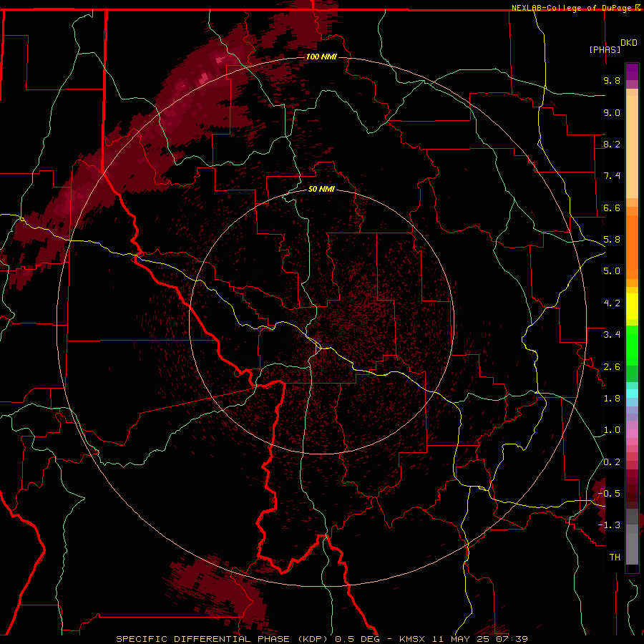Click the 1.0 value on color scale
644x644 pixels.
[x=612, y=430]
